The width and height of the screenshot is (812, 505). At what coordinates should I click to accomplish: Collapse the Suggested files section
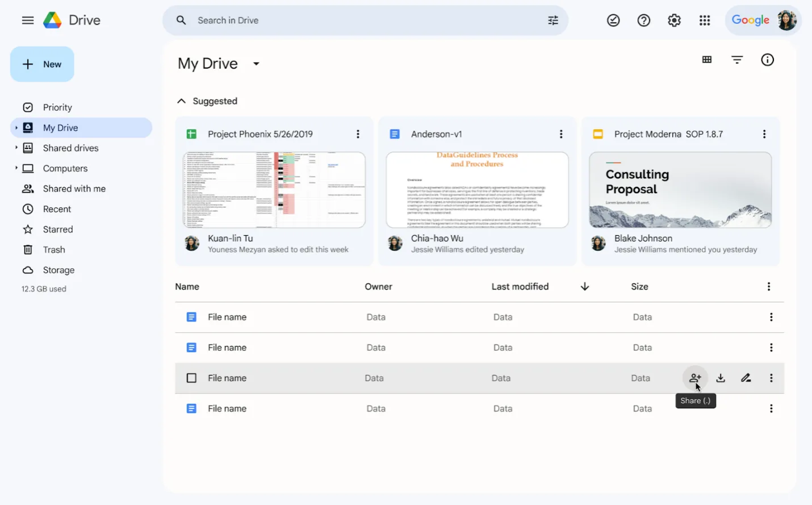point(181,101)
